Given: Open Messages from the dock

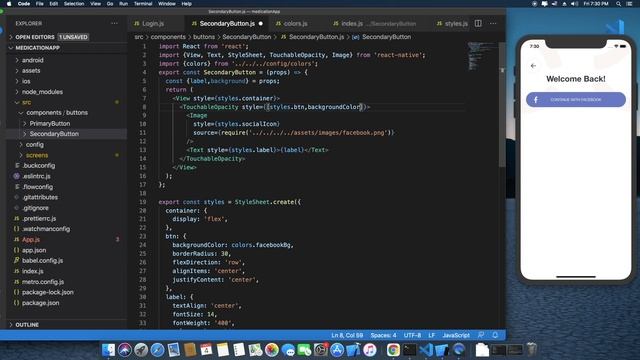Looking at the screenshot, I should click(x=288, y=350).
